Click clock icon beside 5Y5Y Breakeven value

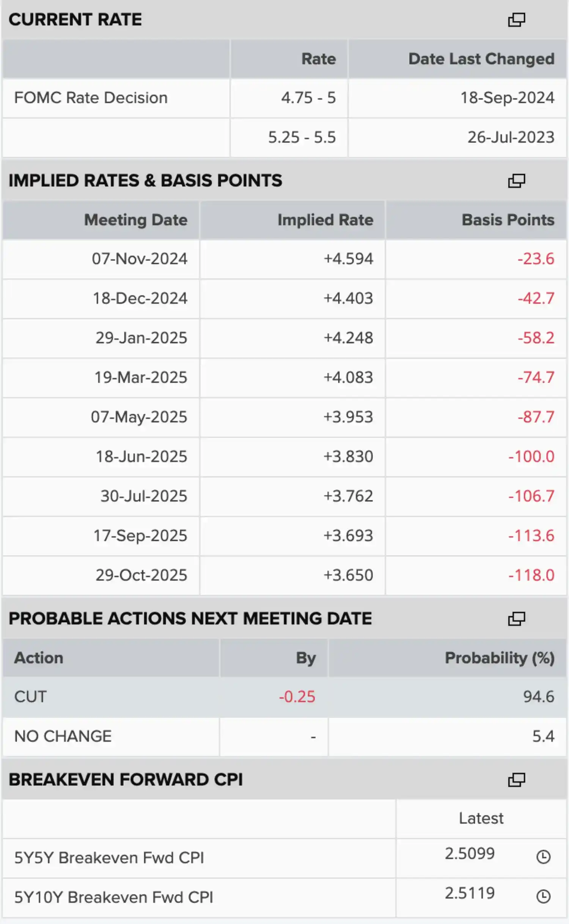pyautogui.click(x=543, y=857)
